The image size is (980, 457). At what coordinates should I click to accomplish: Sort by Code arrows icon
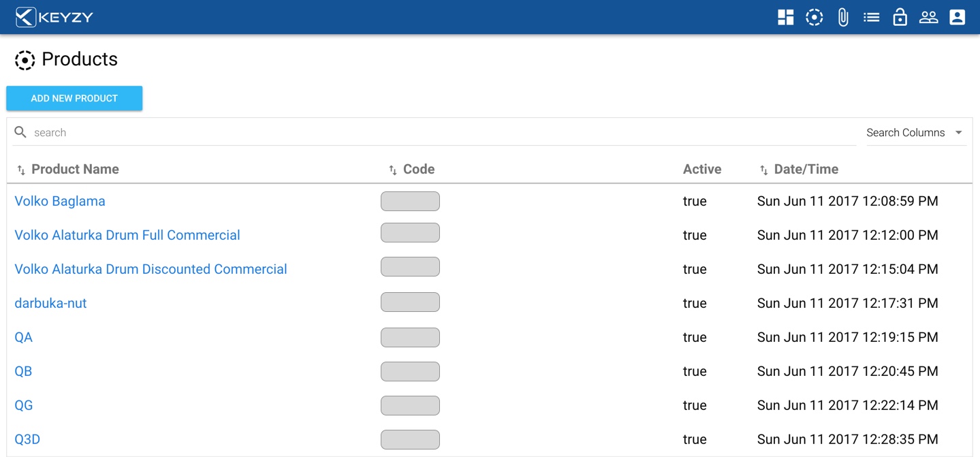coord(393,170)
